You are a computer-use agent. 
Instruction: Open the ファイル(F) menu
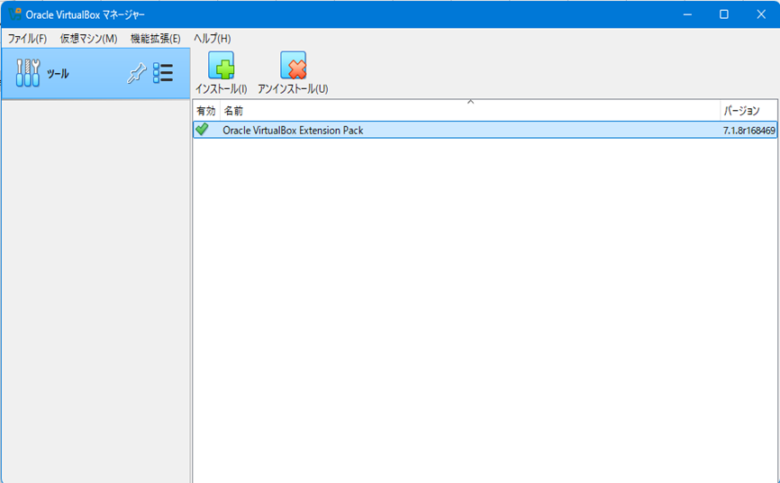coord(27,39)
